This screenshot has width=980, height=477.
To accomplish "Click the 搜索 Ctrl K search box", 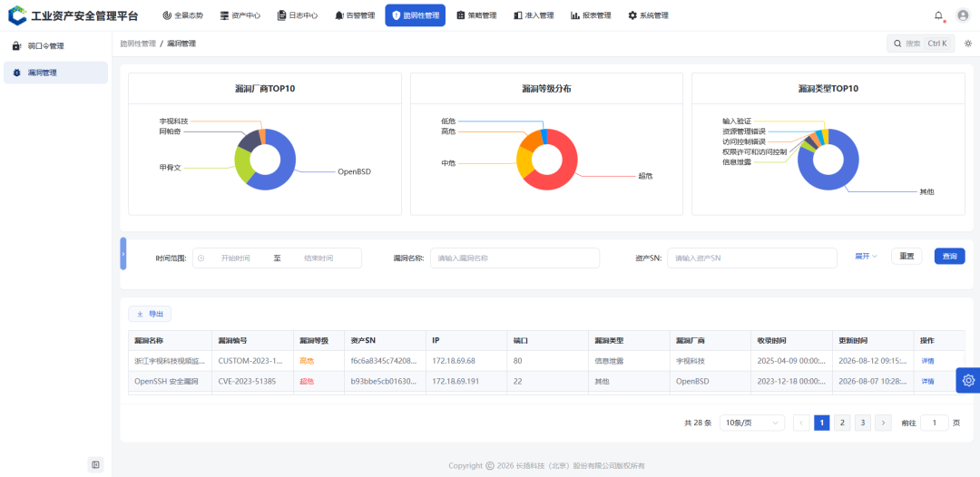I will tap(921, 44).
